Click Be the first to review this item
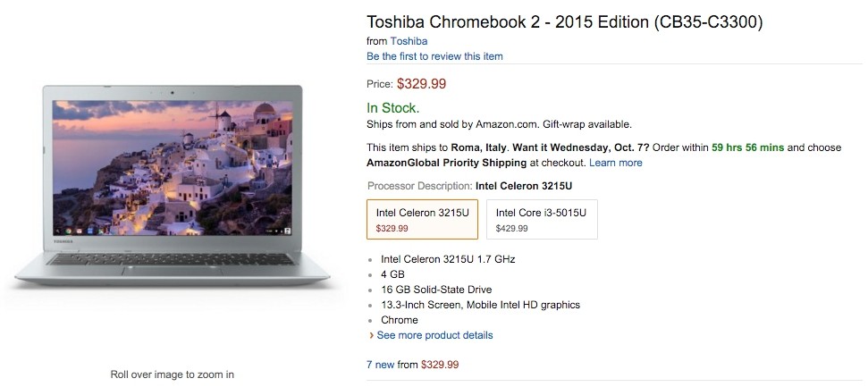868x387 pixels. pos(434,56)
